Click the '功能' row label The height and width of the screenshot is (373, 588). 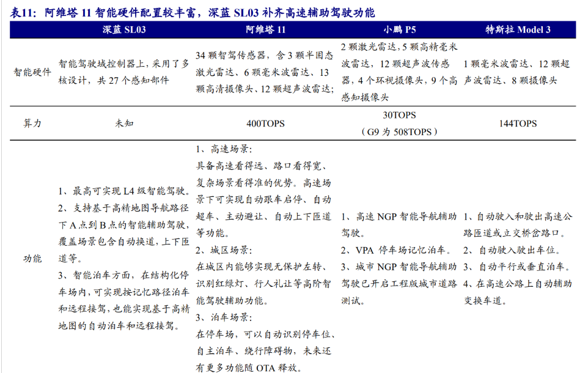click(32, 258)
